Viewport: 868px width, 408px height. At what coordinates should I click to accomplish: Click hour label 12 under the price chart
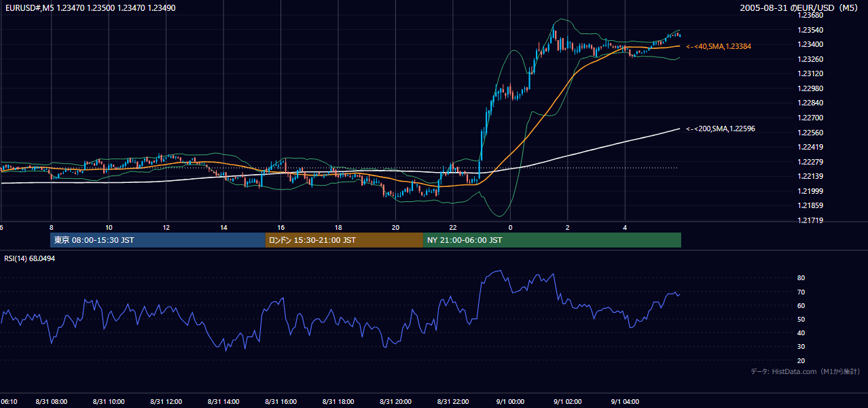point(166,228)
